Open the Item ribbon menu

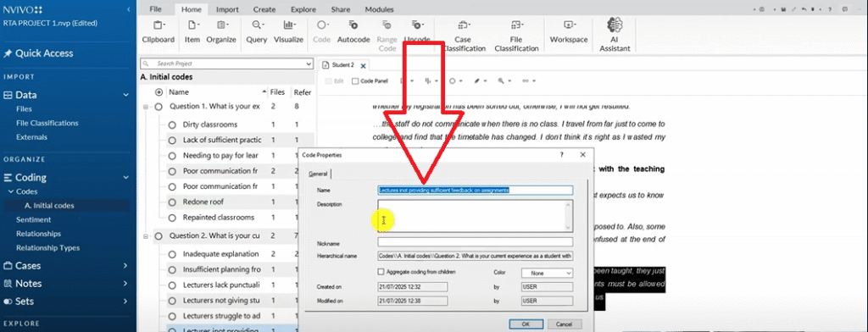tap(192, 31)
